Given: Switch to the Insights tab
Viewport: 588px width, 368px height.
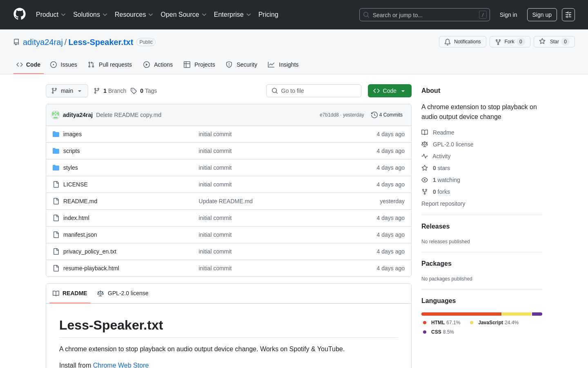Looking at the screenshot, I should [x=283, y=65].
